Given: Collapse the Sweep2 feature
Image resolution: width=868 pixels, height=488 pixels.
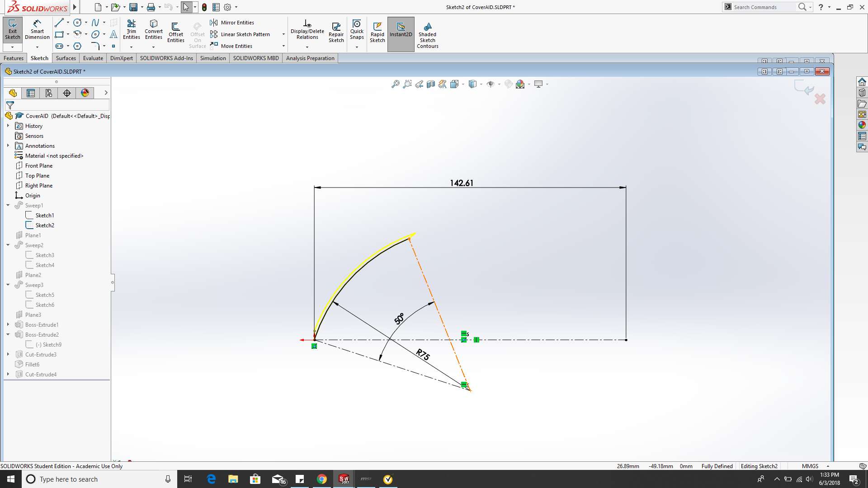Looking at the screenshot, I should 8,245.
